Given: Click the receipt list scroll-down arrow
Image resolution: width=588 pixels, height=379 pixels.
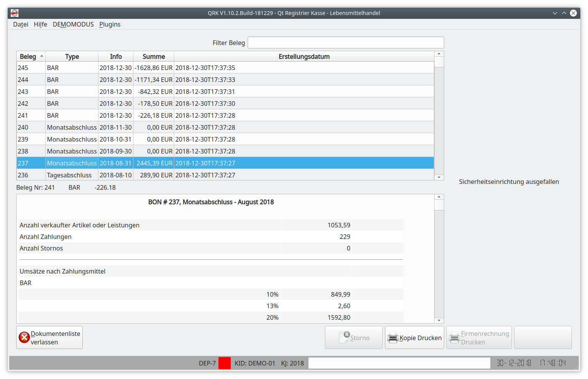Looking at the screenshot, I should click(439, 177).
